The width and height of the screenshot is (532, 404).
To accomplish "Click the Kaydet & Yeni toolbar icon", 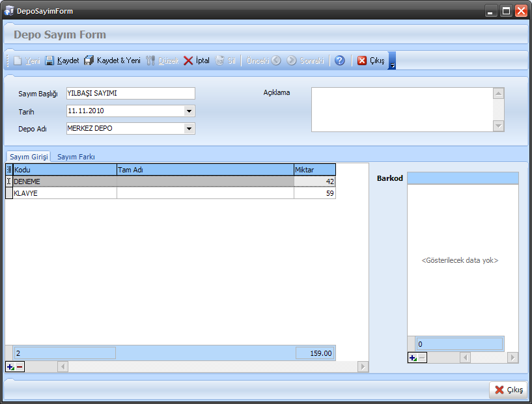I will (89, 61).
